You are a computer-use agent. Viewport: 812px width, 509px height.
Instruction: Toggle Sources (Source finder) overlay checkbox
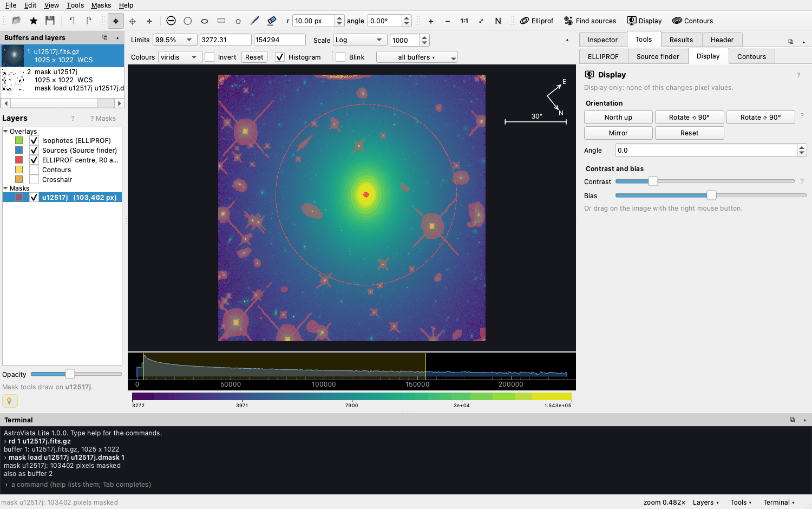pyautogui.click(x=34, y=150)
